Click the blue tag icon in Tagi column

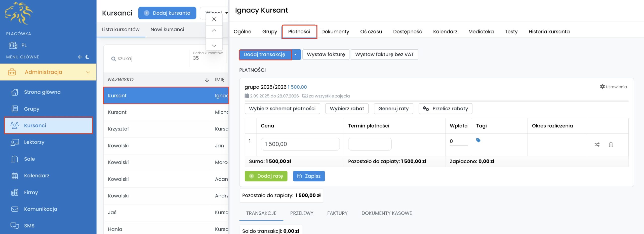pos(478,140)
